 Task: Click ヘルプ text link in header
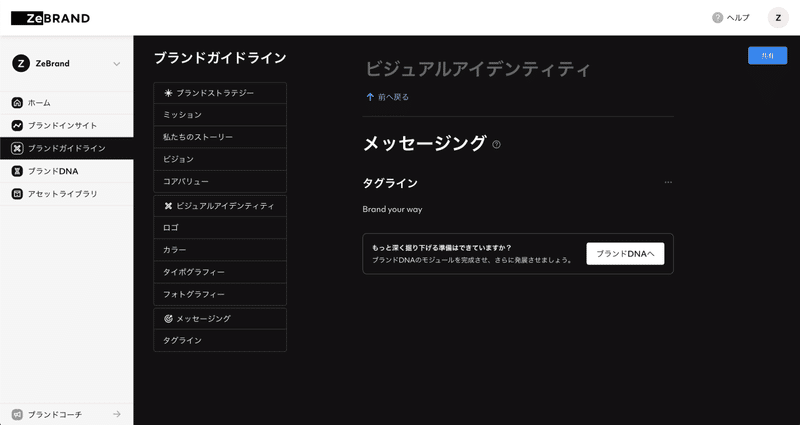738,18
